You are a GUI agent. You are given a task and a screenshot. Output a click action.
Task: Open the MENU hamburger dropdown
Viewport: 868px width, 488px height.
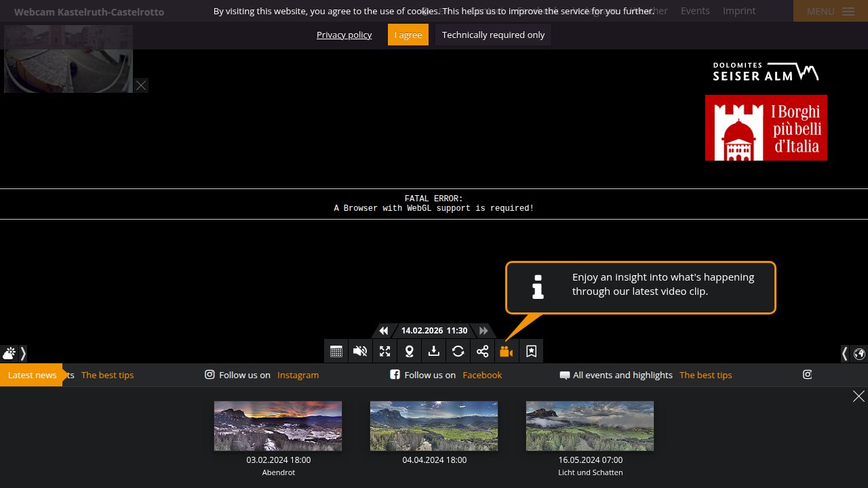coord(830,12)
